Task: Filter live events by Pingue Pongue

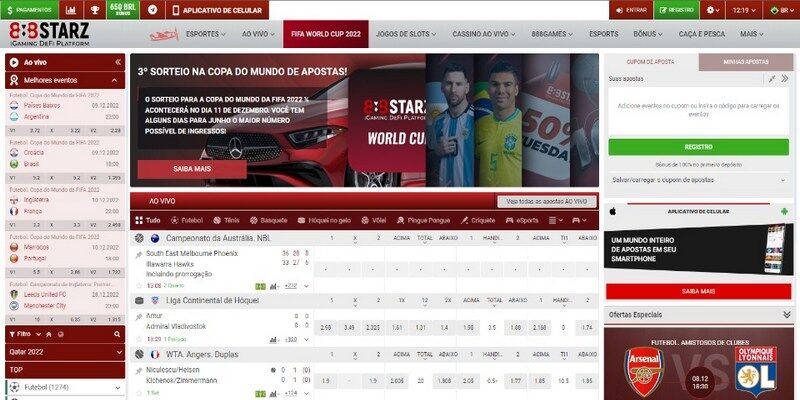Action: pyautogui.click(x=423, y=220)
